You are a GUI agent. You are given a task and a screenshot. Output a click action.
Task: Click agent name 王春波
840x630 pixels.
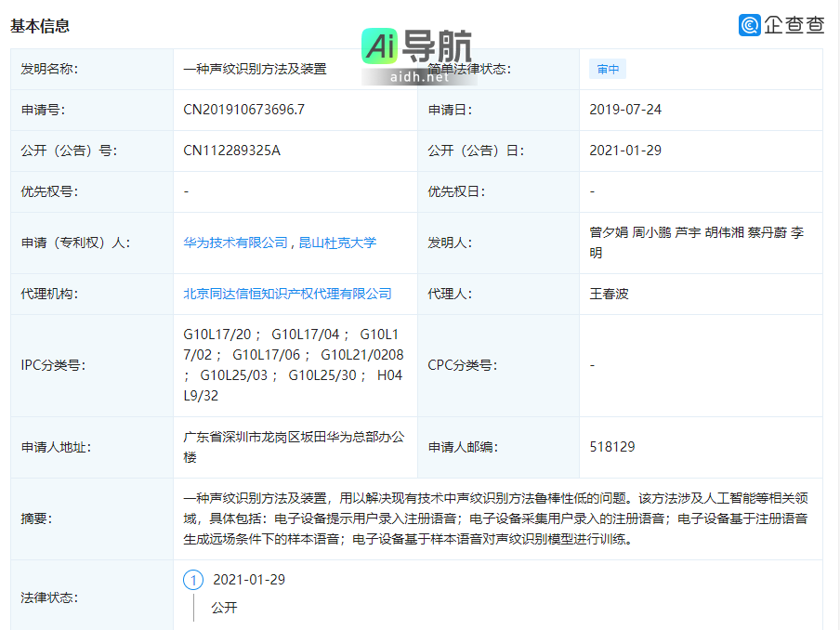point(610,294)
